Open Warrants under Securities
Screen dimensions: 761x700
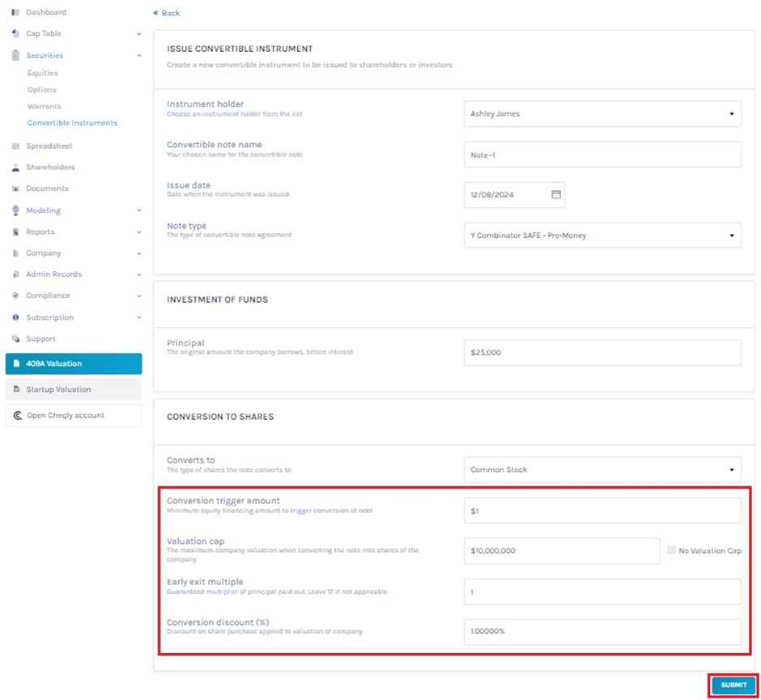coord(45,106)
